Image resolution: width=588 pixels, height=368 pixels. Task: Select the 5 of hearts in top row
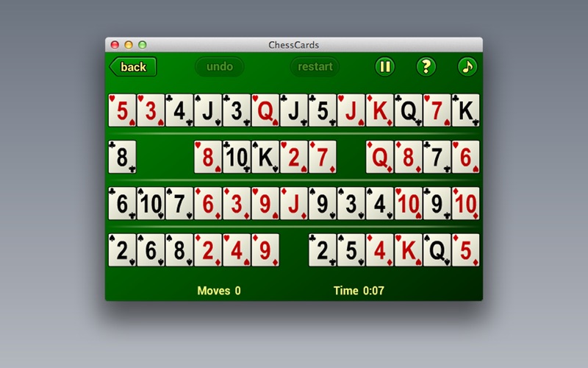122,110
